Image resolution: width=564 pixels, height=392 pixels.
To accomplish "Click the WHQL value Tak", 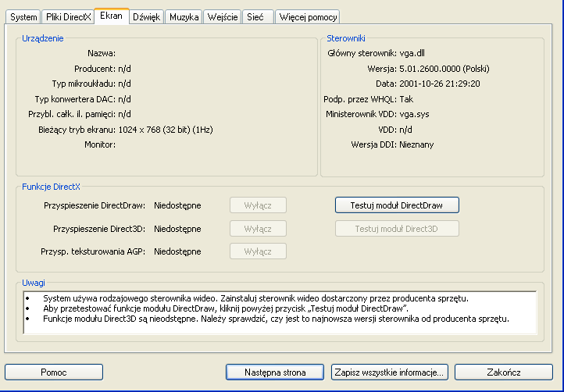I will click(x=406, y=99).
